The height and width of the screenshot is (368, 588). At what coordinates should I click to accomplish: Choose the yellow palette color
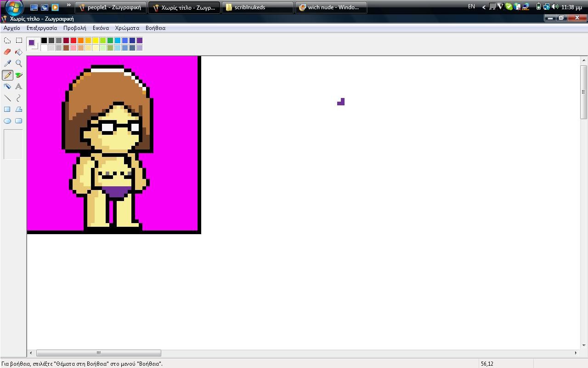pyautogui.click(x=96, y=40)
